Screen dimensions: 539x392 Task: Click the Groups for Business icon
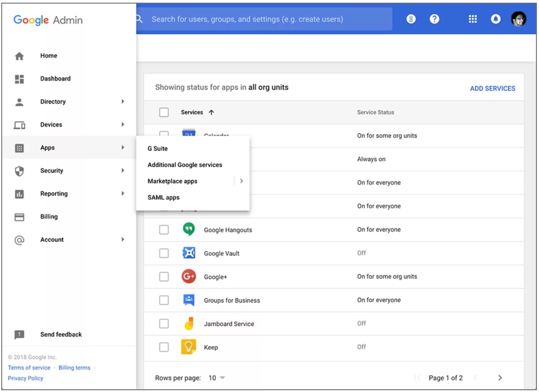pos(189,300)
